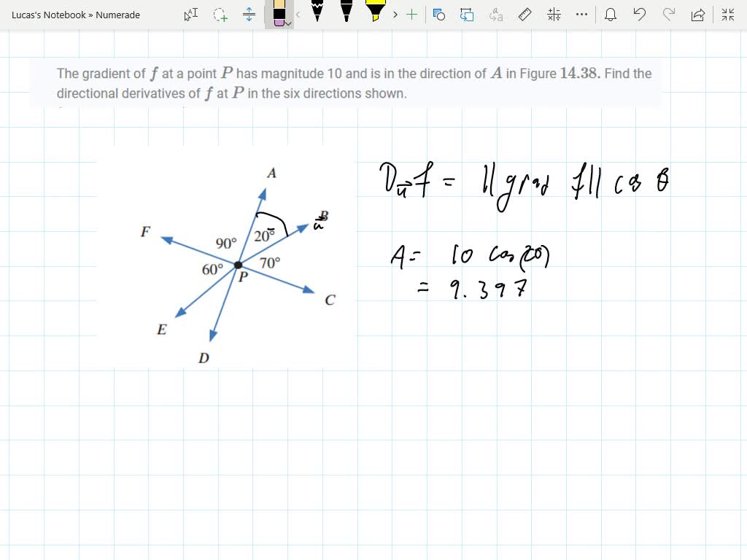This screenshot has height=560, width=747.
Task: Select the eraser tool
Action: [x=279, y=13]
